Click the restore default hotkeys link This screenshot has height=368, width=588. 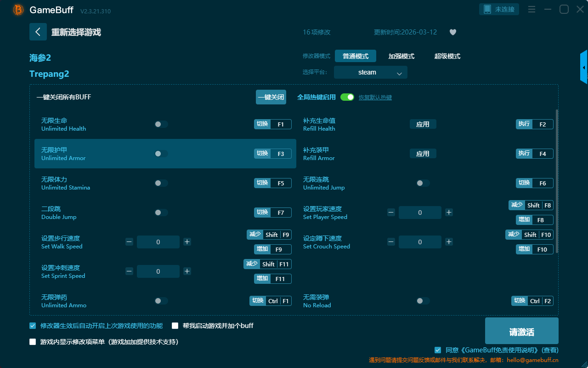coord(375,98)
